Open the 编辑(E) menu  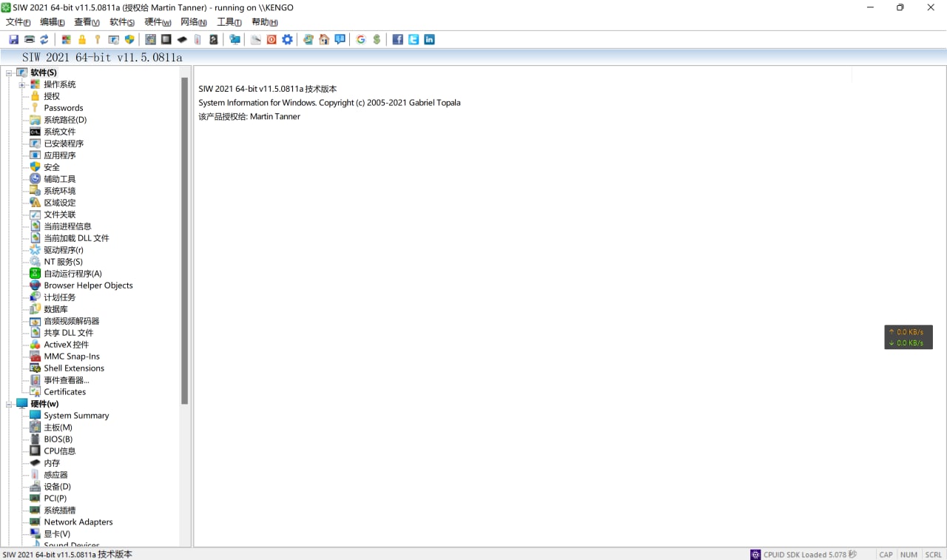click(53, 22)
